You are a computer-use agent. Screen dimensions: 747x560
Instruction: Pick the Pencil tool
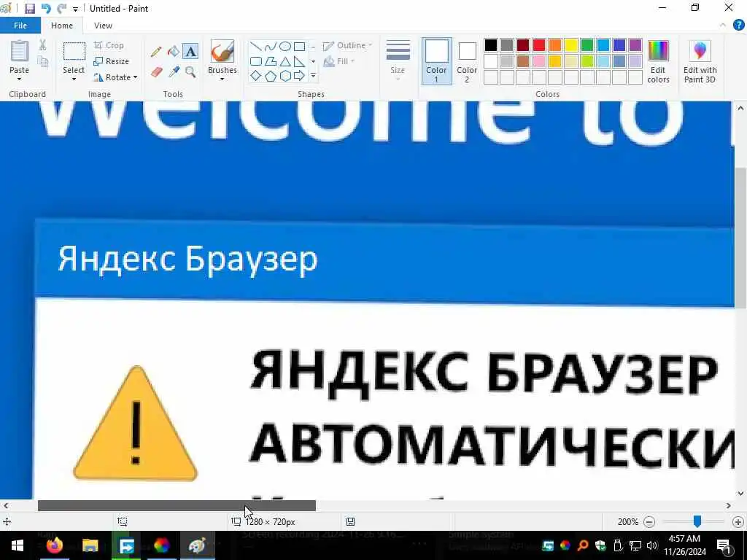coord(156,52)
